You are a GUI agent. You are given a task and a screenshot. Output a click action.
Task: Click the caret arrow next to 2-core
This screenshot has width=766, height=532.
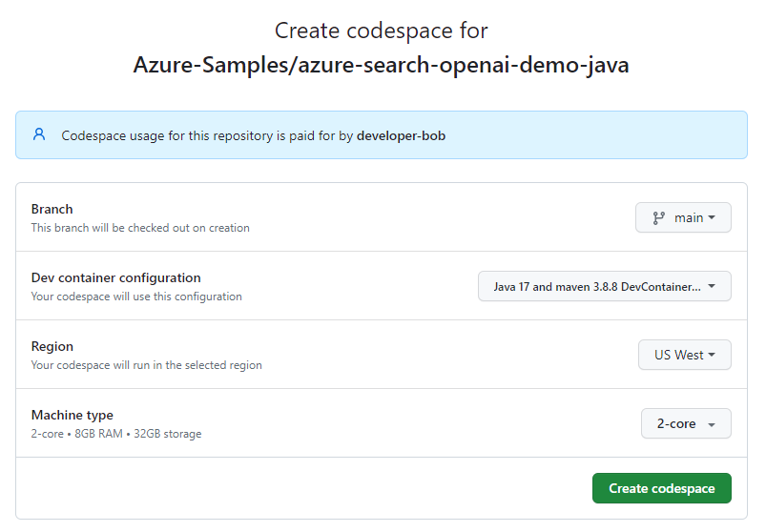pos(712,424)
